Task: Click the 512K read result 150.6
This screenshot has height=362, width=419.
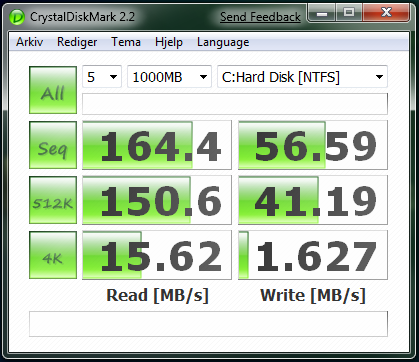Action: tap(157, 200)
